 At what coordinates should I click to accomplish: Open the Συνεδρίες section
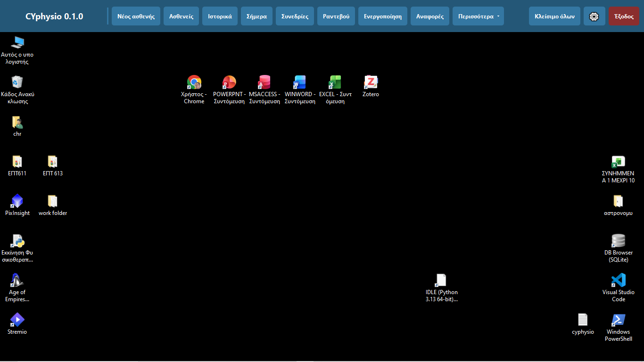[x=295, y=16]
